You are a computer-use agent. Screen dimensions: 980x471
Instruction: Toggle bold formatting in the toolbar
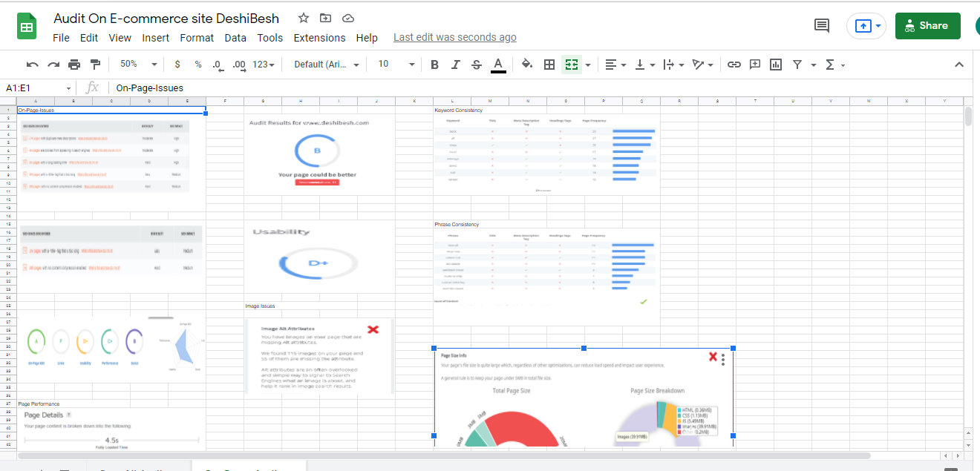[x=434, y=65]
